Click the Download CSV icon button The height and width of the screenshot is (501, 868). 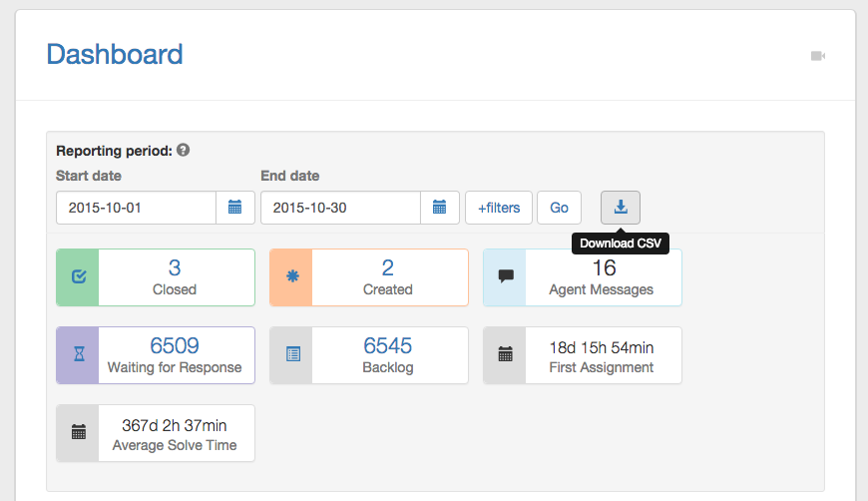[x=620, y=208]
